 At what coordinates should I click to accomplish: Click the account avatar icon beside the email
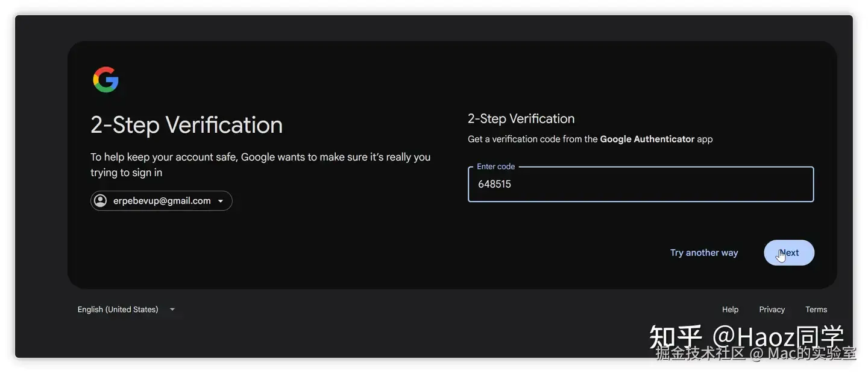tap(101, 201)
